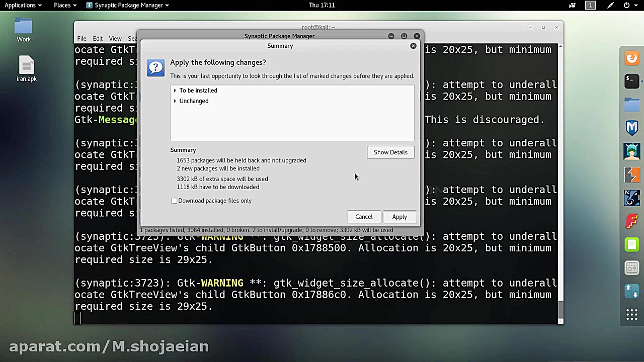Click 'Apply the following changes?' heading

pyautogui.click(x=218, y=62)
